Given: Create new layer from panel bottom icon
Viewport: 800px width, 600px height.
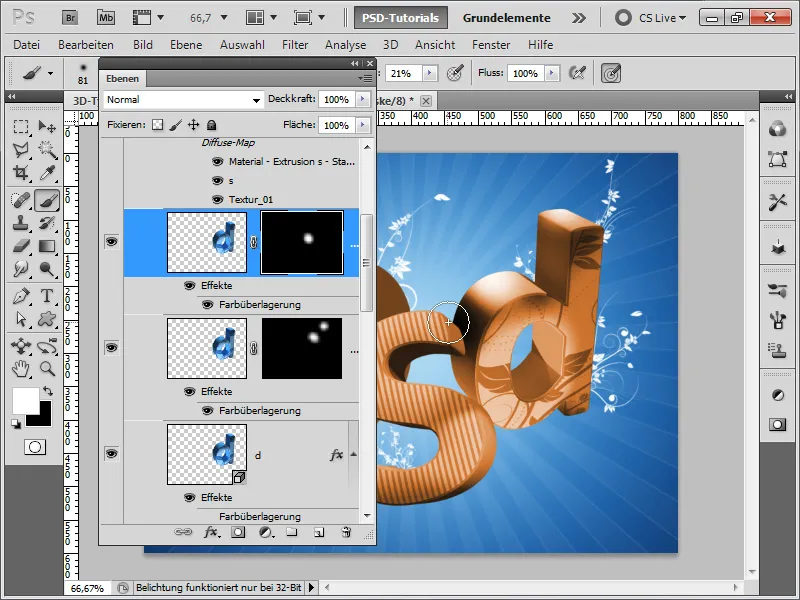Looking at the screenshot, I should [319, 532].
